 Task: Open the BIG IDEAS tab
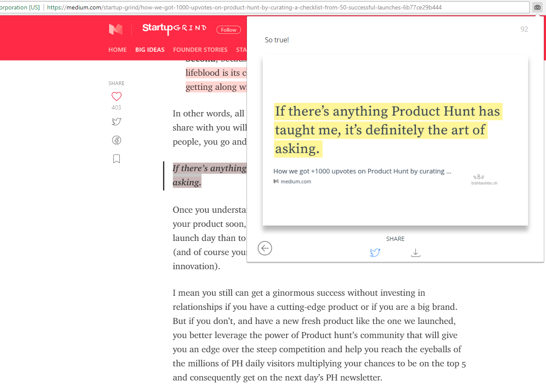point(150,50)
